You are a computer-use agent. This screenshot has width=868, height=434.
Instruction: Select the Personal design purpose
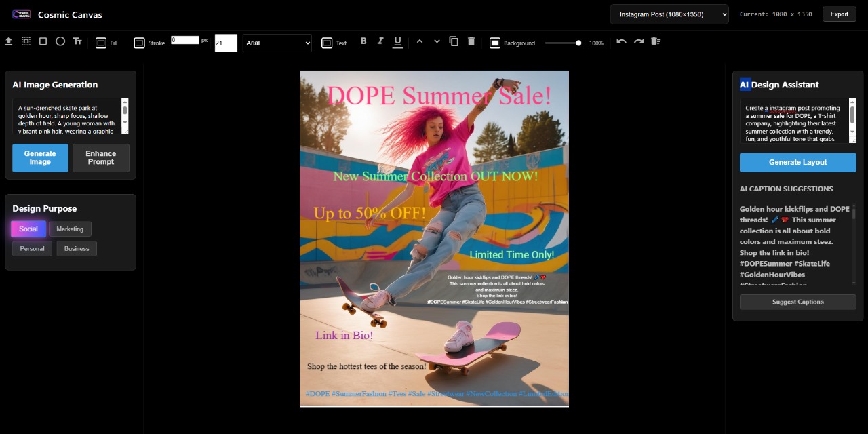coord(32,249)
